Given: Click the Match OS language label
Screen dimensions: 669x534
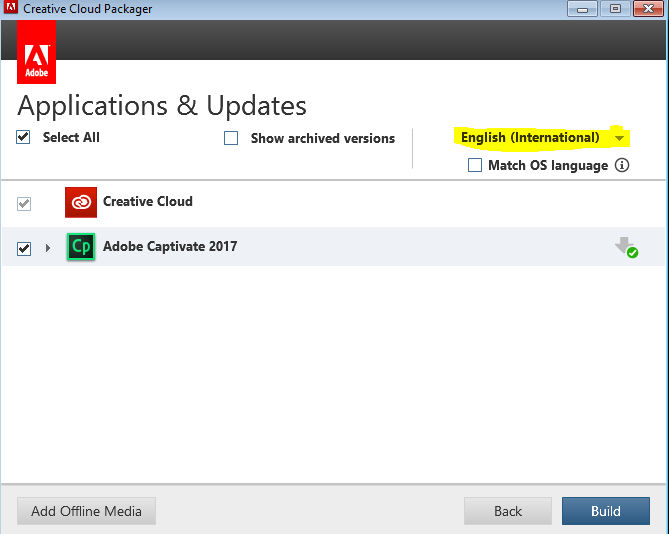Looking at the screenshot, I should (548, 165).
